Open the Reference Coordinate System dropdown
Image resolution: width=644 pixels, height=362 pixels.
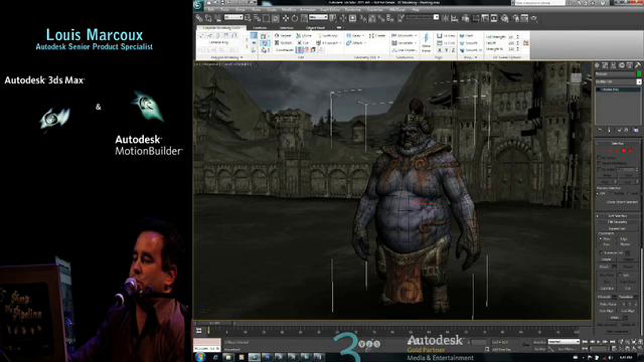(318, 17)
